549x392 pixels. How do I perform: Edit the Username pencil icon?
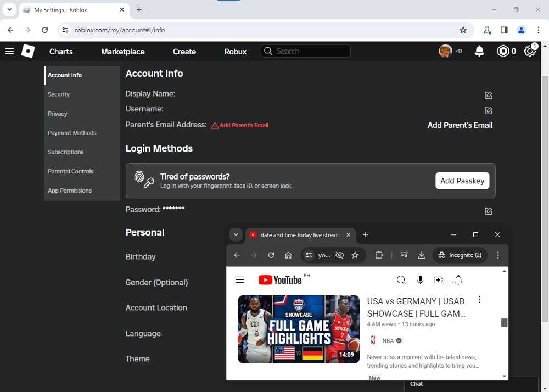pos(488,110)
